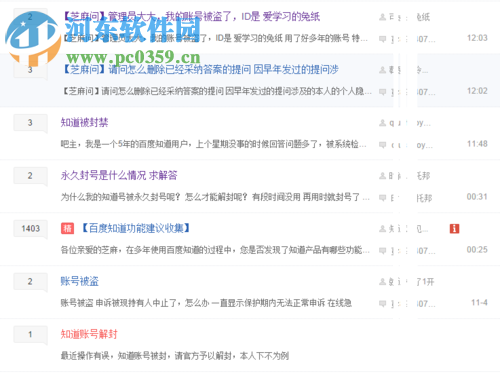Click snippet starting 账号被盗 申诉被现持有人中止了
The width and height of the screenshot is (500, 378).
206,303
